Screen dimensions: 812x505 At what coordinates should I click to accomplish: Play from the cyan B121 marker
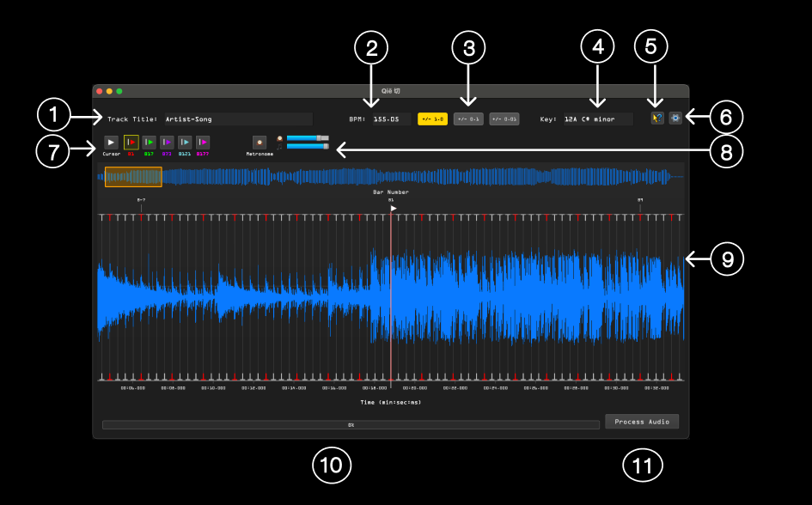185,142
